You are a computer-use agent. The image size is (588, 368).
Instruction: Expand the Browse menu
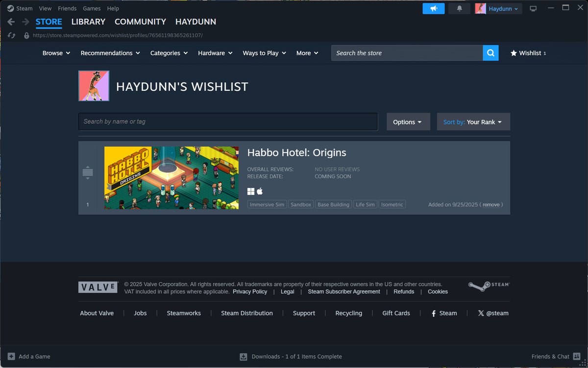tap(56, 53)
